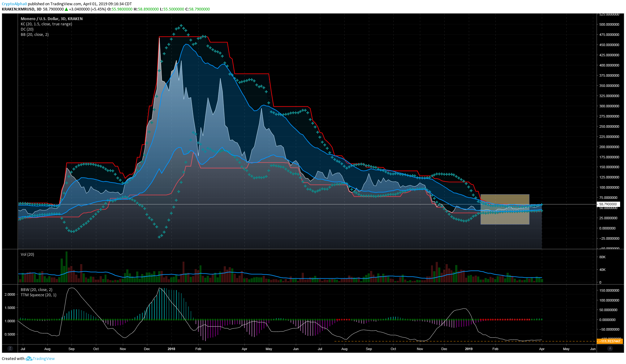
Task: Click the 1.5000 label on BBW axis
Action: [10, 308]
